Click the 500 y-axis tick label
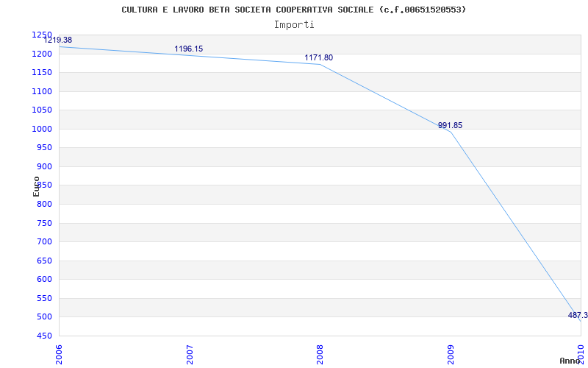The width and height of the screenshot is (588, 368). click(x=44, y=317)
